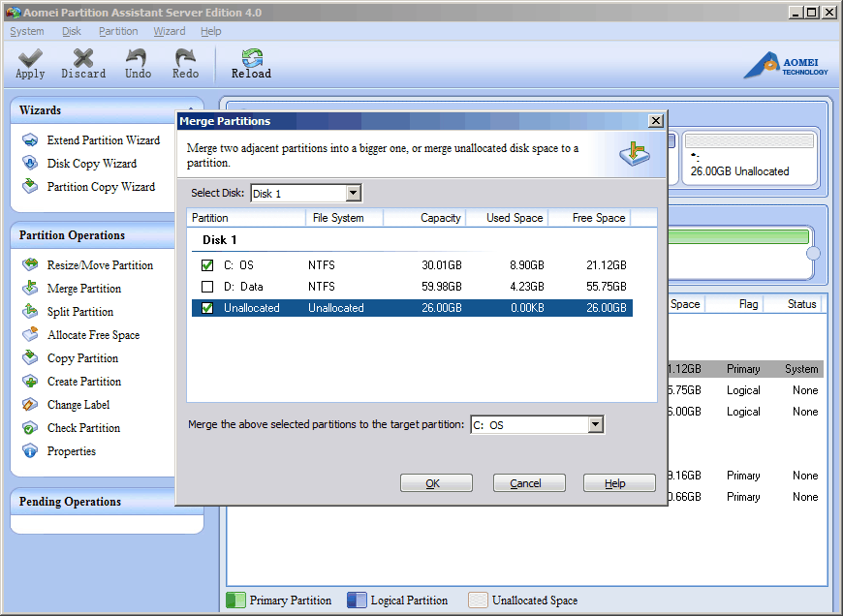
Task: Click the Copy Partition icon
Action: (30, 357)
